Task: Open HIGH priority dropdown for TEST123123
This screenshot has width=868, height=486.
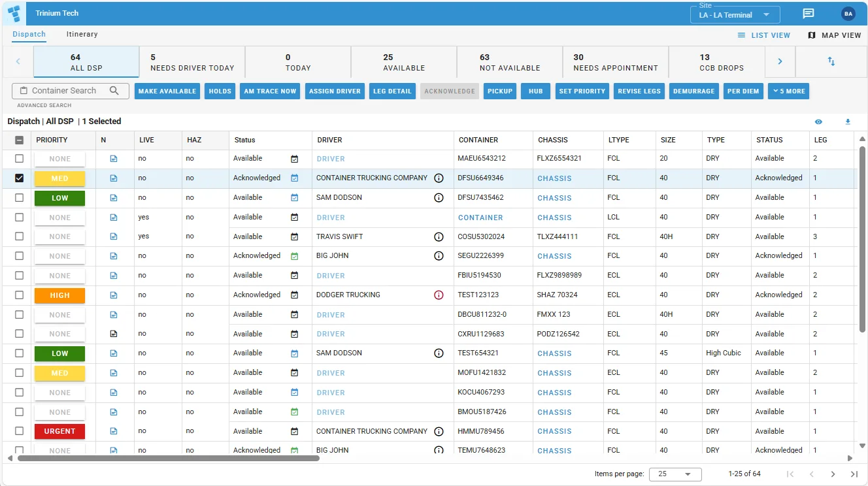Action: click(x=59, y=295)
